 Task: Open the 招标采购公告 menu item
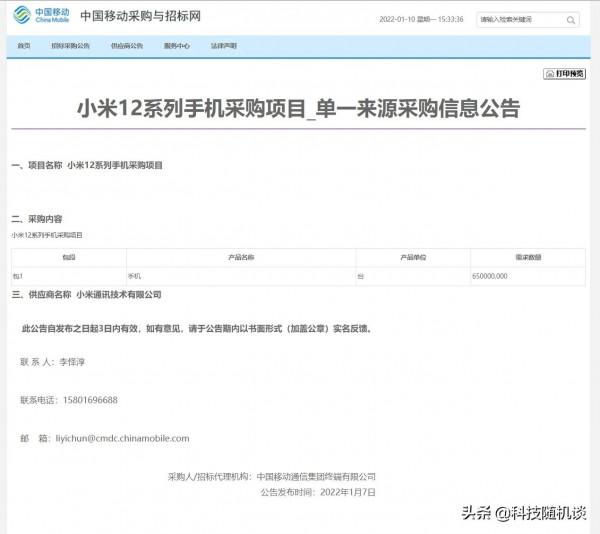70,46
